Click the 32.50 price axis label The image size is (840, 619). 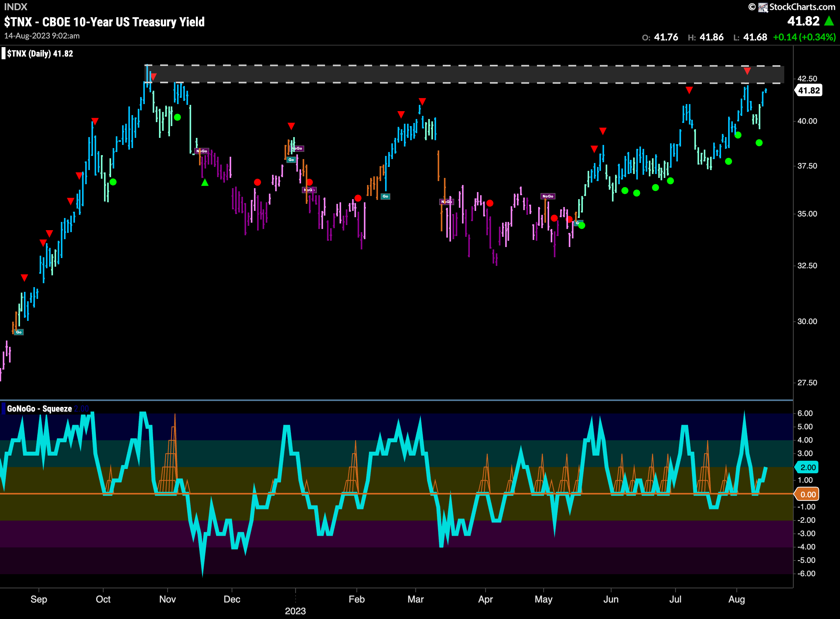[x=807, y=266]
